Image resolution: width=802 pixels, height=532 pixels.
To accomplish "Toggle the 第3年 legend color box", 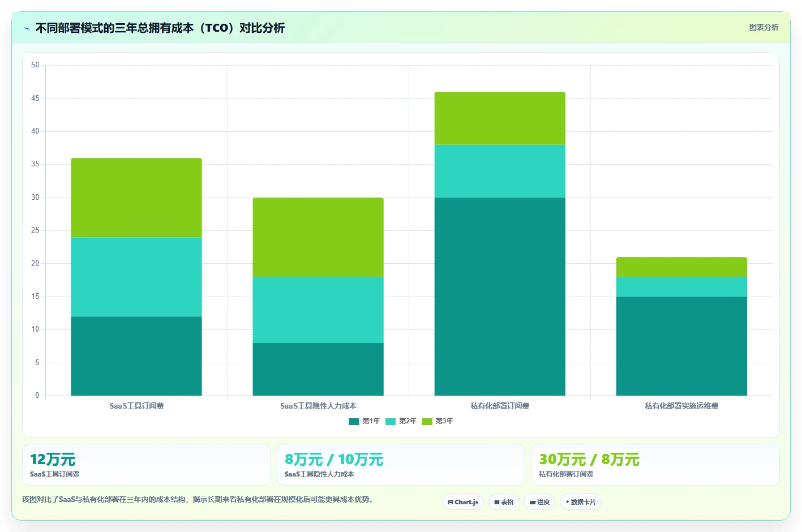I will pos(427,421).
